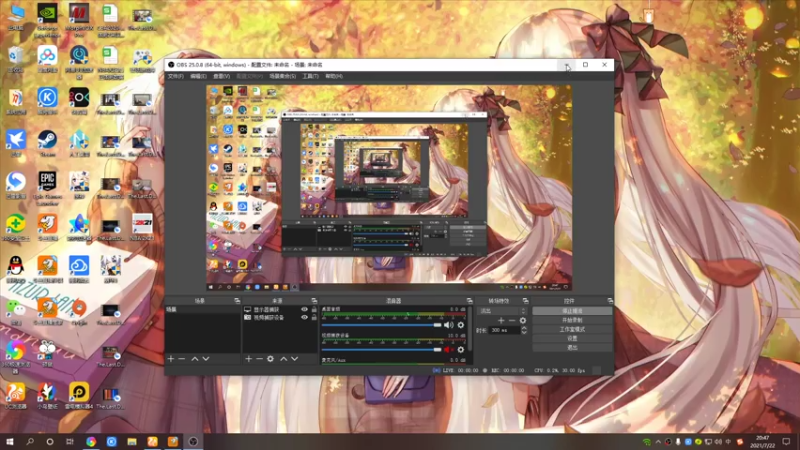This screenshot has width=800, height=450.
Task: Open video capture device audio gear settings
Action: coord(461,349)
